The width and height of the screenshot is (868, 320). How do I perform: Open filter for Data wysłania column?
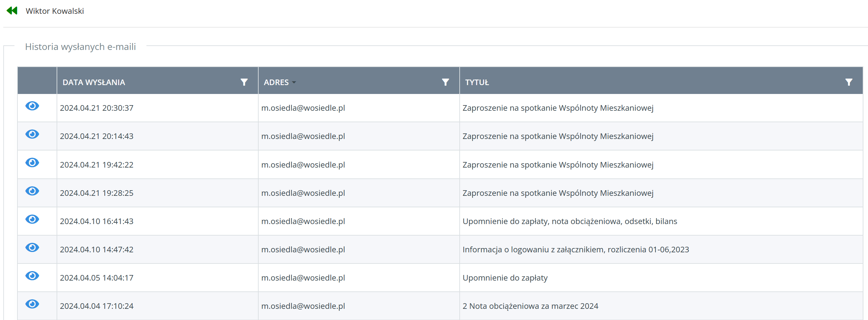pyautogui.click(x=244, y=82)
